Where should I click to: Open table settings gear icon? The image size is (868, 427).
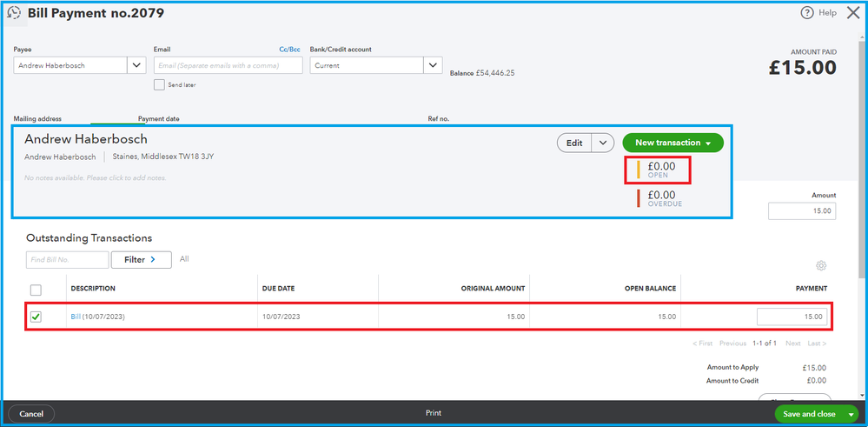[821, 266]
